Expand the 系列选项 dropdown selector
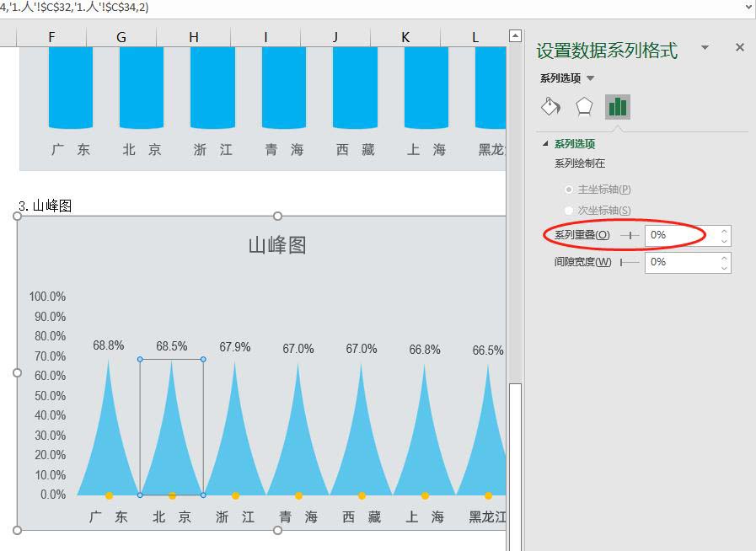Viewport: 756px width, 551px height. coord(590,78)
